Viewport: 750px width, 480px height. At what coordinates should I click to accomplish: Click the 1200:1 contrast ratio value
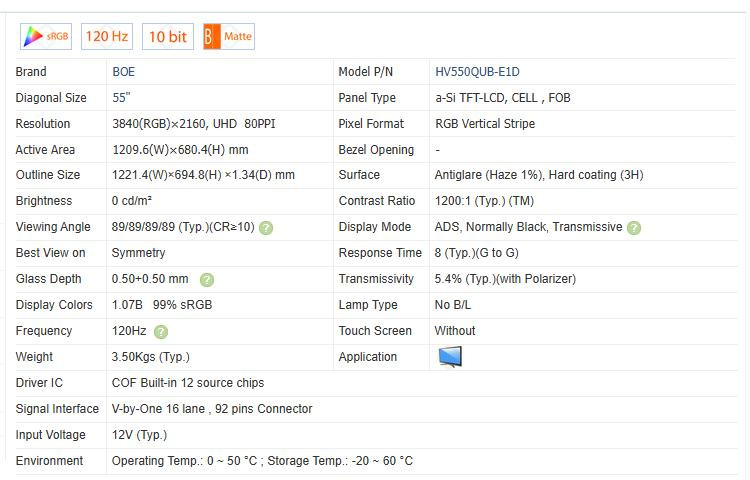click(x=483, y=201)
